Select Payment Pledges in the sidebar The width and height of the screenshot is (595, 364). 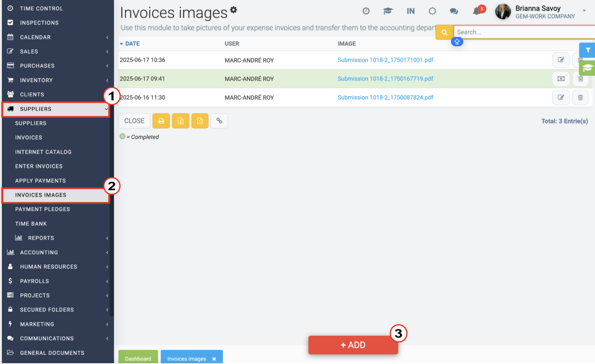point(43,209)
